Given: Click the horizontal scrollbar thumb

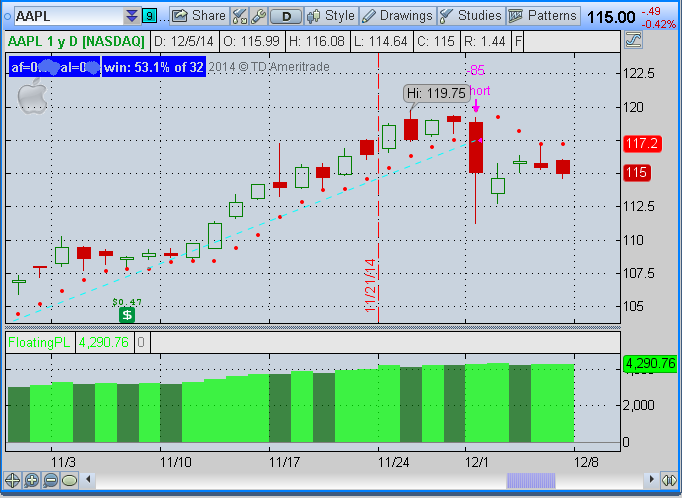Looking at the screenshot, I should coord(531,480).
